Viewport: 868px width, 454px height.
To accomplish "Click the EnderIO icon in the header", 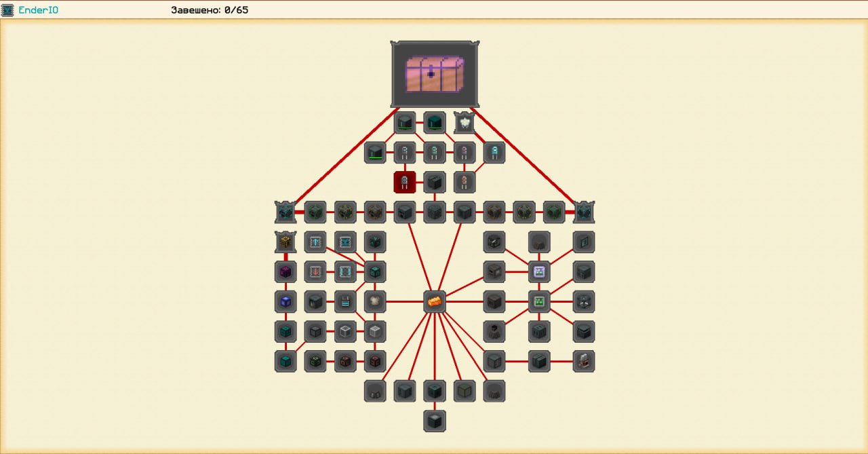I will pyautogui.click(x=8, y=10).
